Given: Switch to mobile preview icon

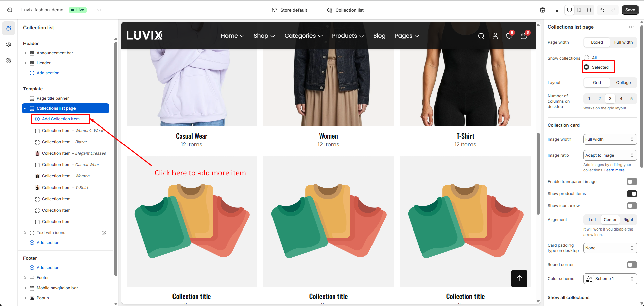Looking at the screenshot, I should 579,10.
